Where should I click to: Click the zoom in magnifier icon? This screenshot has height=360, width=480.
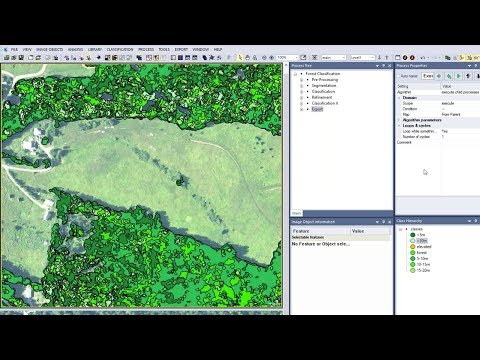[271, 58]
